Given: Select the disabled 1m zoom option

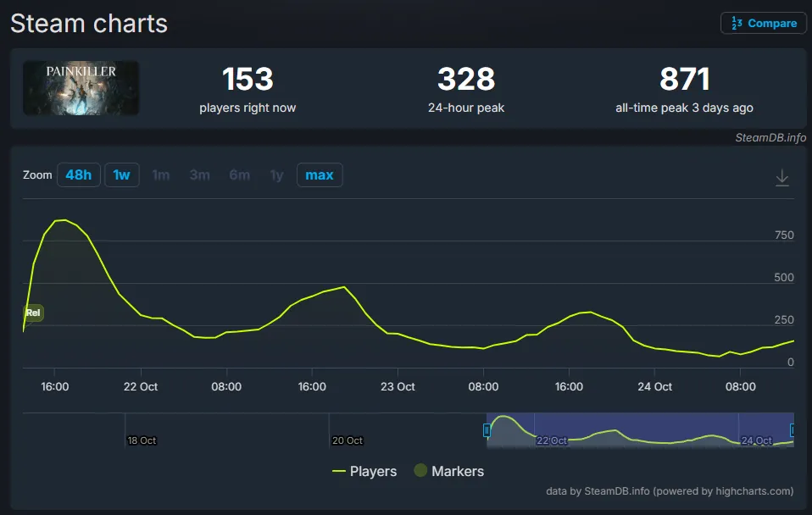Looking at the screenshot, I should pyautogui.click(x=161, y=175).
